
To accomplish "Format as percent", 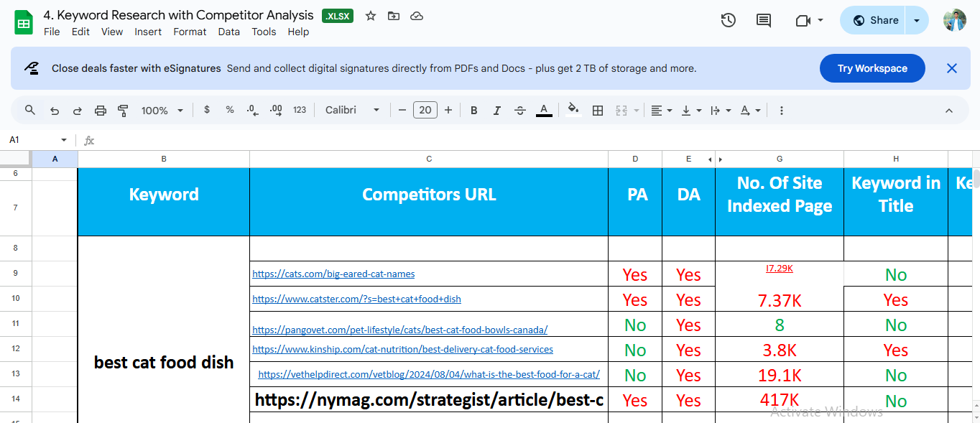I will tap(230, 110).
